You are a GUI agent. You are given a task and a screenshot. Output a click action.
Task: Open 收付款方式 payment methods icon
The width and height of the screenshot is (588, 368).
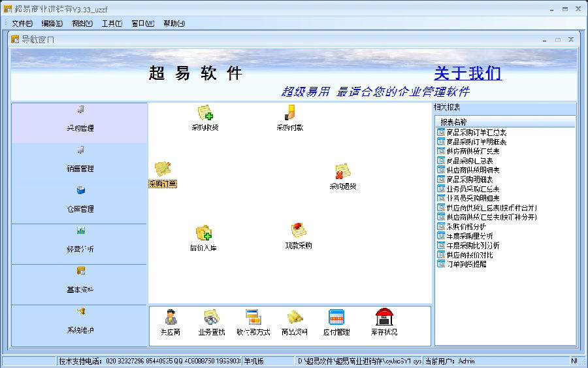[x=253, y=322]
